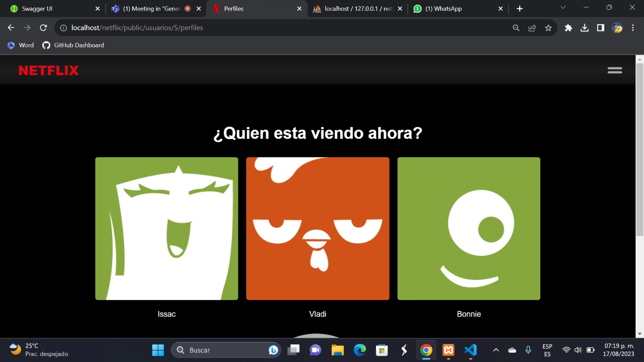Click the NETFLIX logo
Image resolution: width=644 pixels, height=362 pixels.
(48, 70)
